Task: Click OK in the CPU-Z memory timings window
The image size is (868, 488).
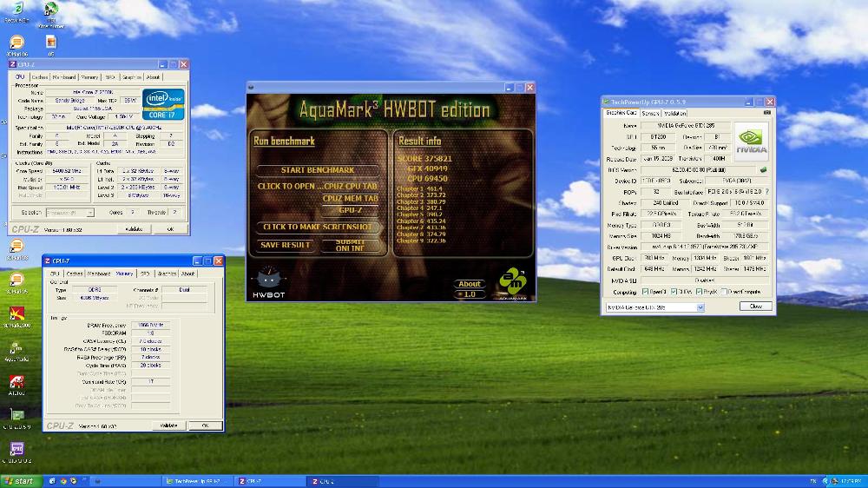Action: point(206,425)
